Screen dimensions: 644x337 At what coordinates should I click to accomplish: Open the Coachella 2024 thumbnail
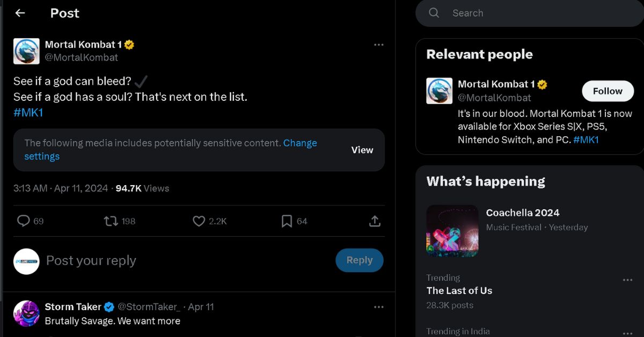452,231
